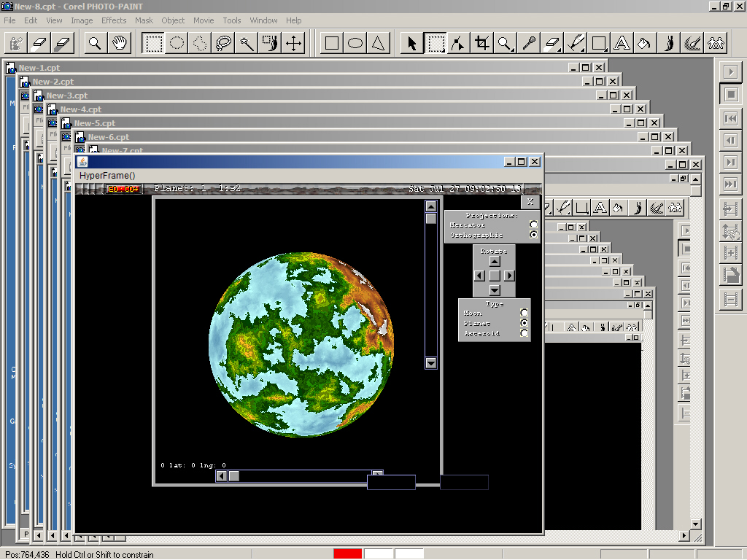Click the planet view's vertical scrollbar down arrow
The height and width of the screenshot is (560, 747).
pyautogui.click(x=430, y=362)
